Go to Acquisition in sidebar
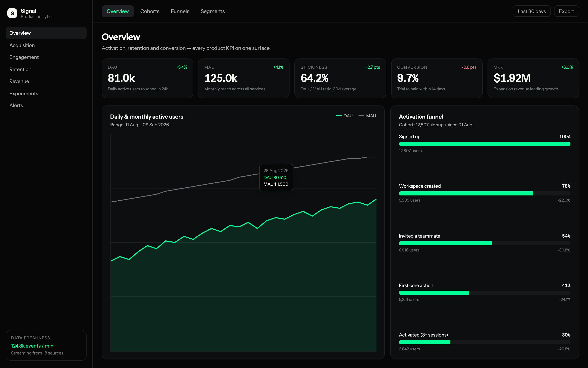588x368 pixels. coord(46,45)
